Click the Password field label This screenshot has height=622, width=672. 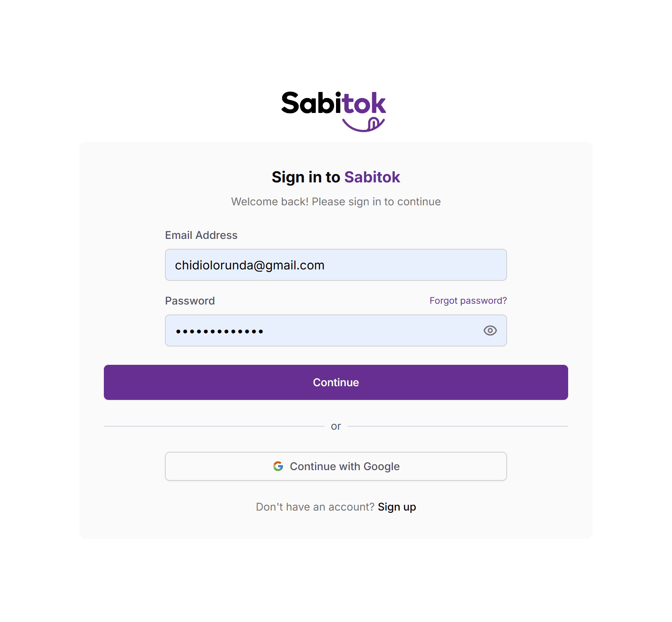(190, 301)
